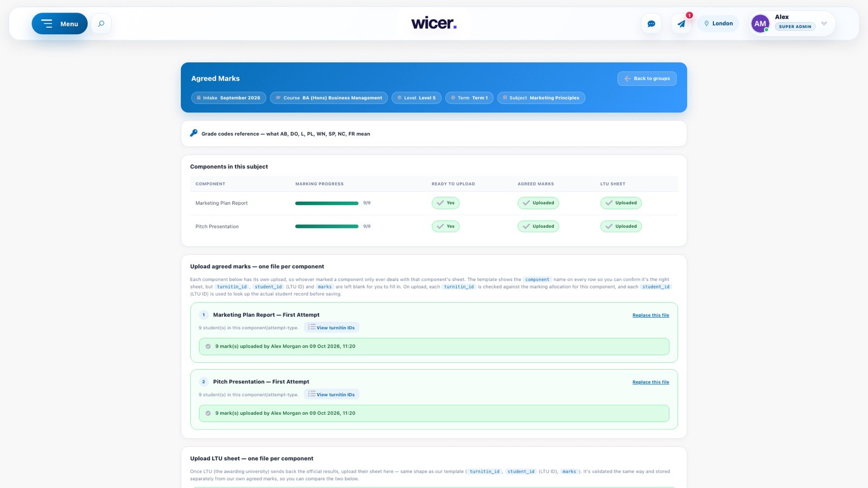Viewport: 868px width, 488px height.
Task: View turnitin IDs for Marketing Plan Report
Action: [x=331, y=328]
